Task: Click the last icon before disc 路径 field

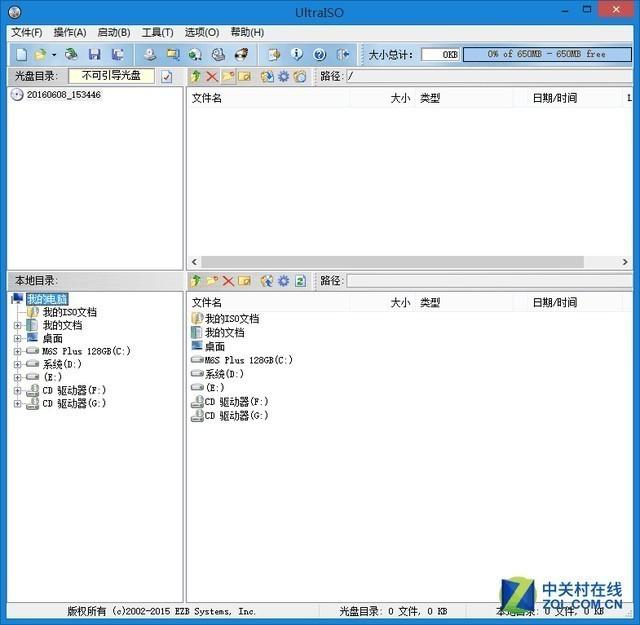Action: 300,76
